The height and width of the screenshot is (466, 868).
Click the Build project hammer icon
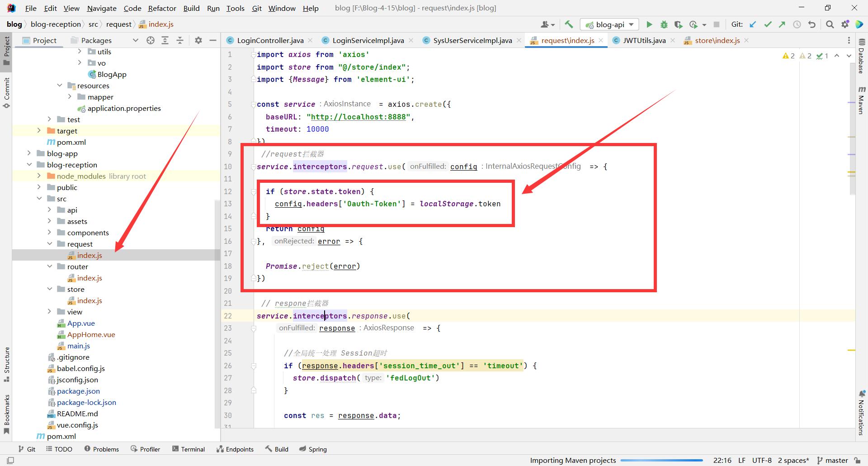[569, 24]
